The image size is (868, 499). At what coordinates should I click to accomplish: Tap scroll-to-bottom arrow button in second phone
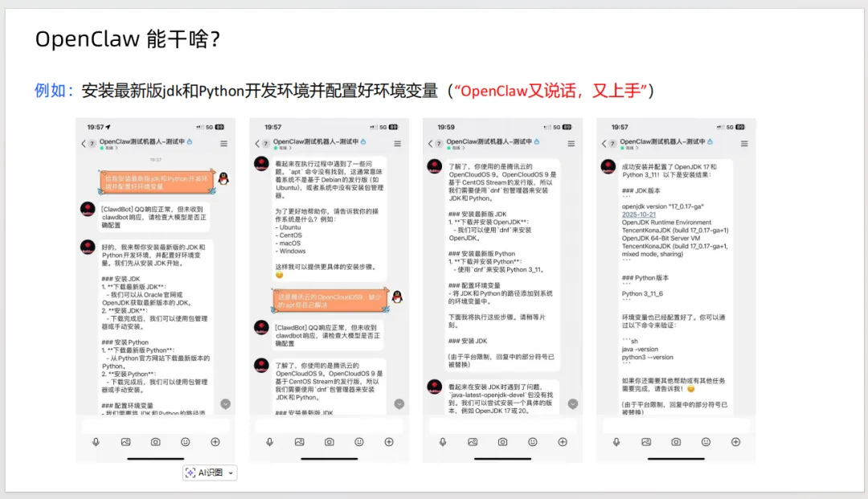(x=399, y=404)
